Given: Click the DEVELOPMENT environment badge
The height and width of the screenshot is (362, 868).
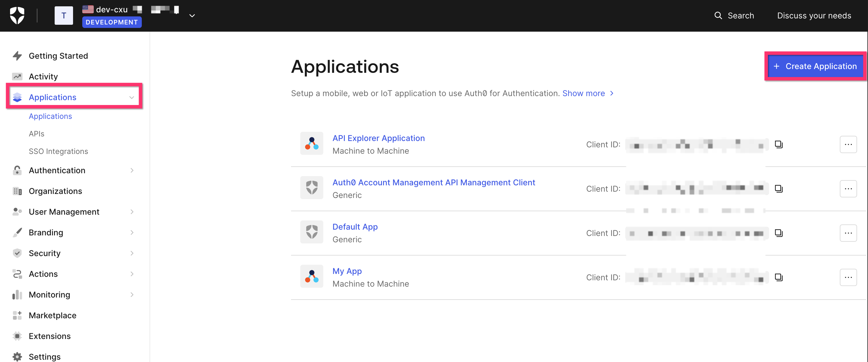Looking at the screenshot, I should coord(112,22).
